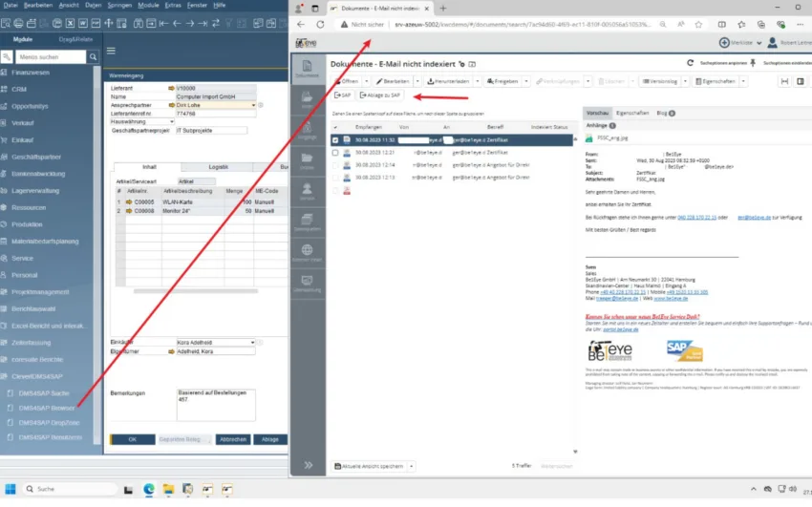Export to Word via SAP toolbar icon
The height and width of the screenshot is (507, 812).
tap(83, 23)
